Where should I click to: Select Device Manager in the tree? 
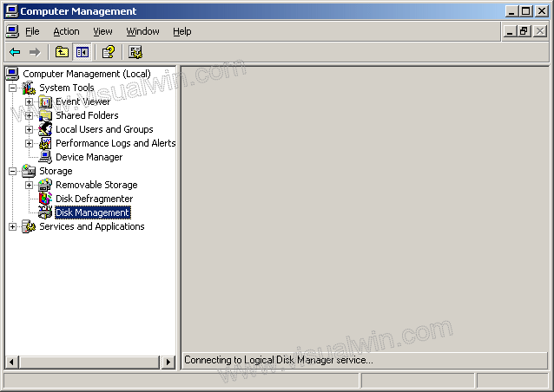pyautogui.click(x=89, y=157)
